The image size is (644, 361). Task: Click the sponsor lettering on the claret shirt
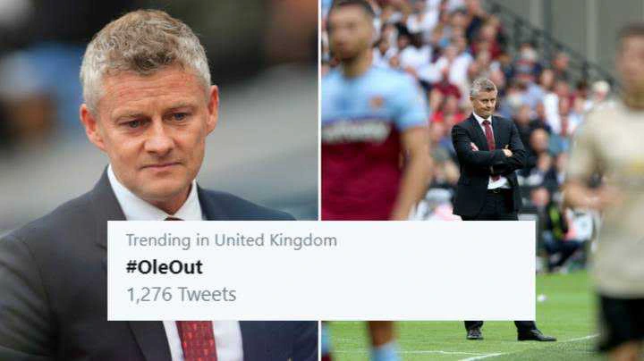356,131
